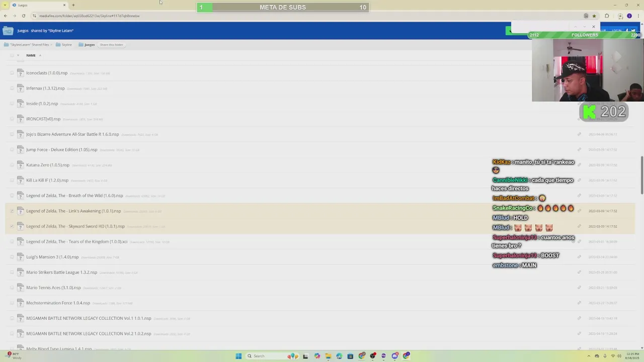Open Jojo's Bizarre Adventure All-Star Battle R file
644x362 pixels.
click(72, 134)
